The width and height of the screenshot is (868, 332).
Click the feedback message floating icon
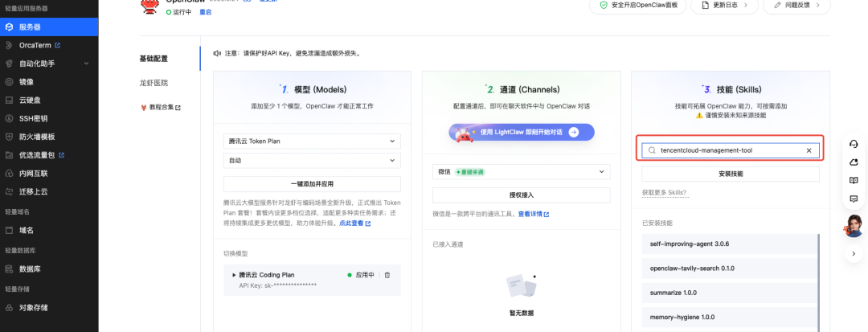854,199
